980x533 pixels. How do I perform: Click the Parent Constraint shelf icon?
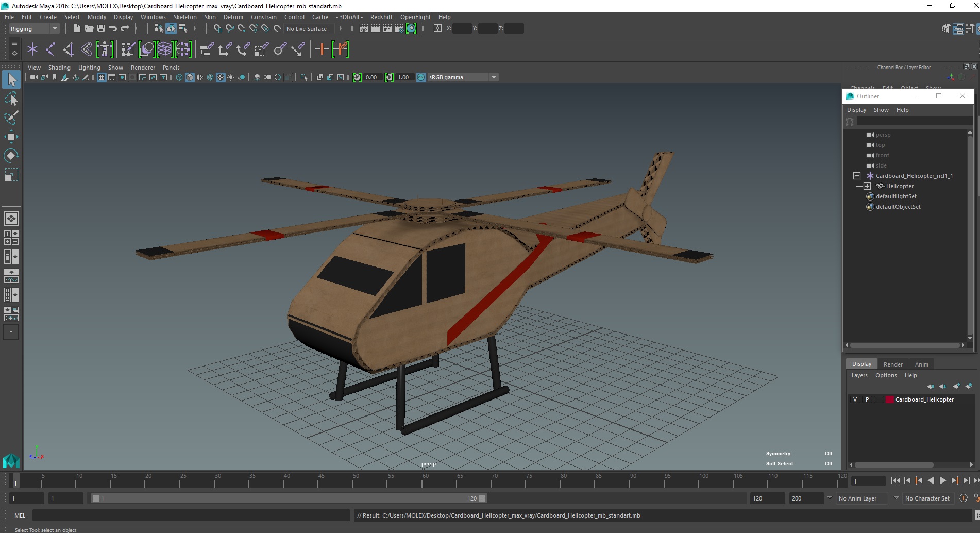(x=207, y=49)
